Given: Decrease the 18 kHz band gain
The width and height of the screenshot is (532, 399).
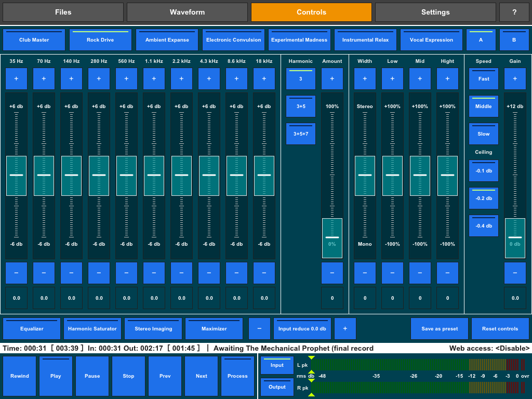Looking at the screenshot, I should click(x=264, y=273).
